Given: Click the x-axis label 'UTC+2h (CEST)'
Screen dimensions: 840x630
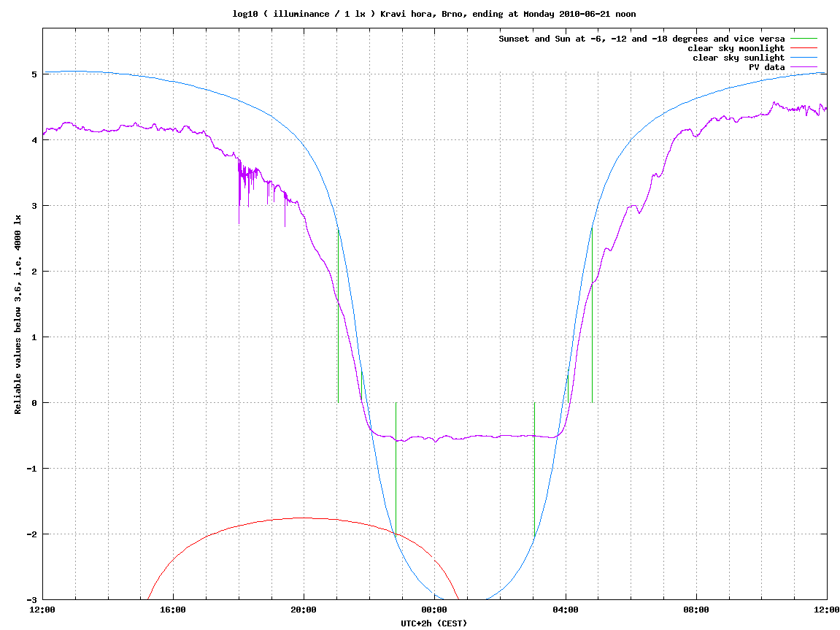Looking at the screenshot, I should point(434,623).
